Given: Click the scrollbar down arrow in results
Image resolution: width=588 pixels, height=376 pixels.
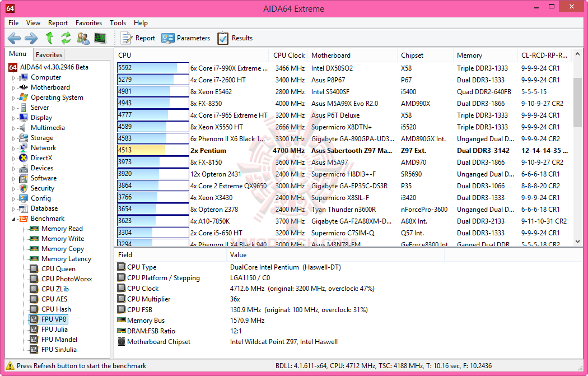Looking at the screenshot, I should click(x=577, y=242).
